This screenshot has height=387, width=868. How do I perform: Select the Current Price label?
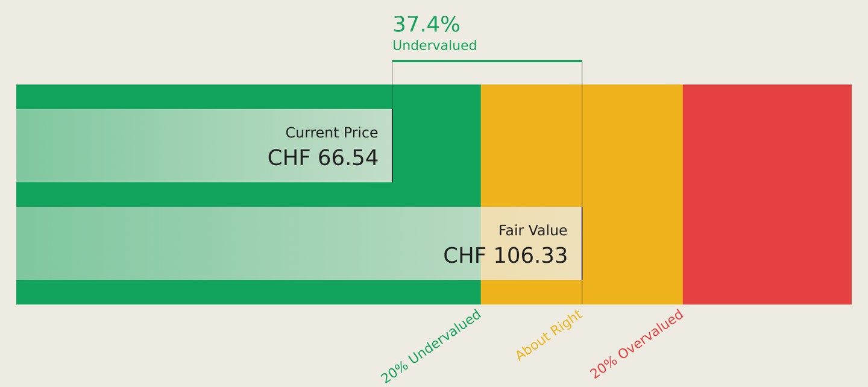pyautogui.click(x=332, y=133)
